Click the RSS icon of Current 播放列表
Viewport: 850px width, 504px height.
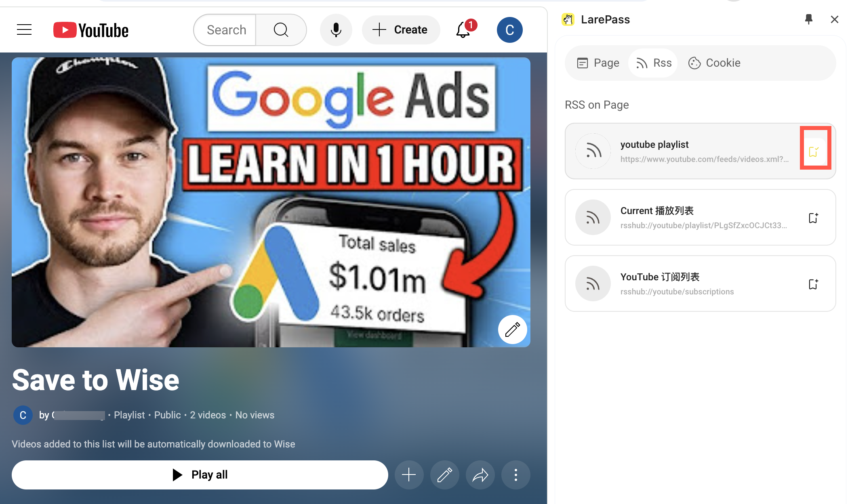click(593, 217)
